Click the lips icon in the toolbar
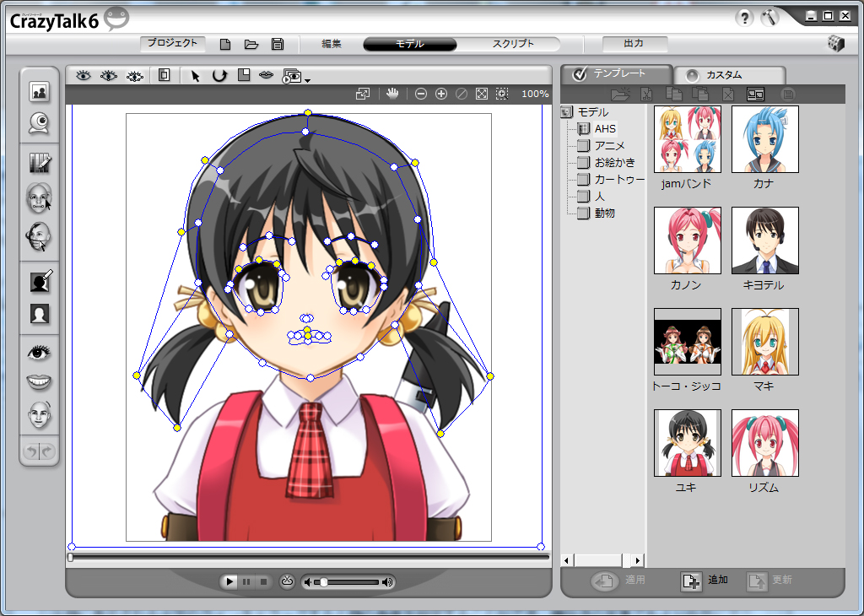This screenshot has height=616, width=864. [x=267, y=75]
